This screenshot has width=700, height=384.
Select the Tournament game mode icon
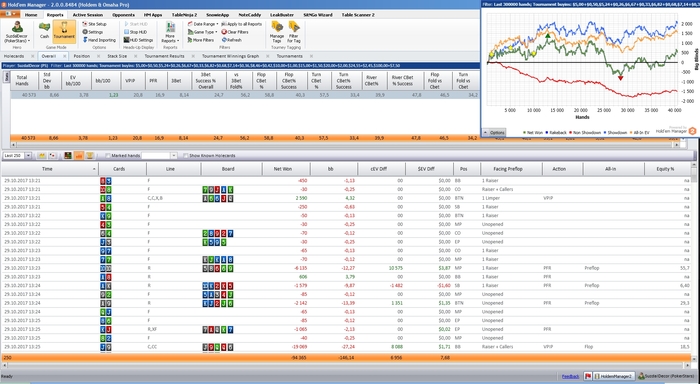64,31
